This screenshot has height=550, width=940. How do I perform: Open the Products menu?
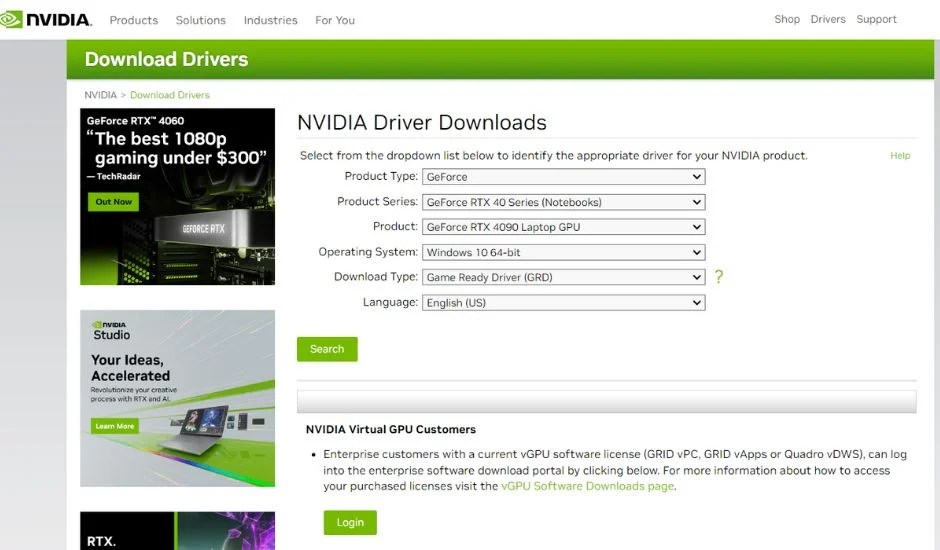(134, 20)
